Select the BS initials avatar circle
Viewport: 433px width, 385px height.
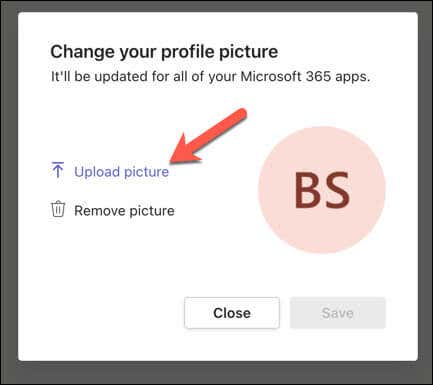(x=322, y=190)
